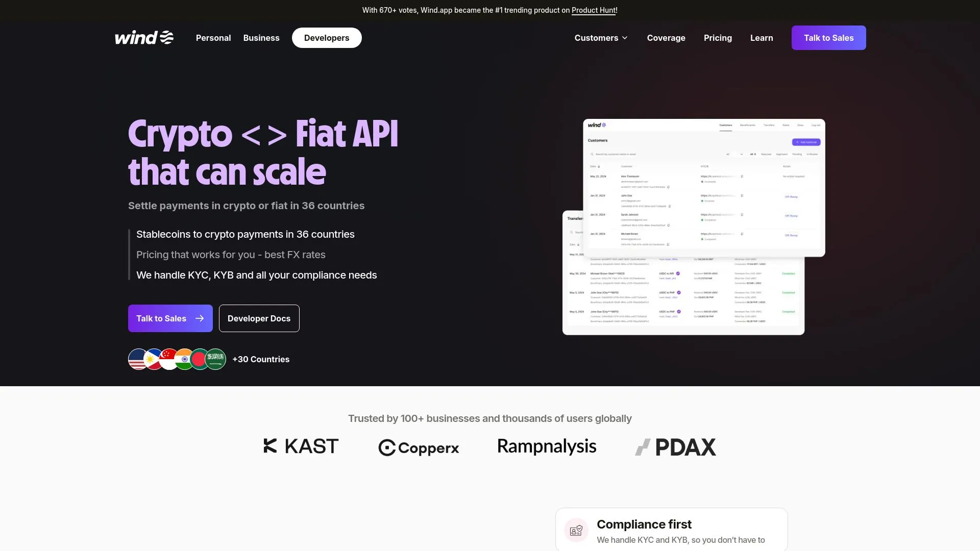Click the hero Talk to Sales button
Screen dimensions: 980x551
tap(170, 318)
